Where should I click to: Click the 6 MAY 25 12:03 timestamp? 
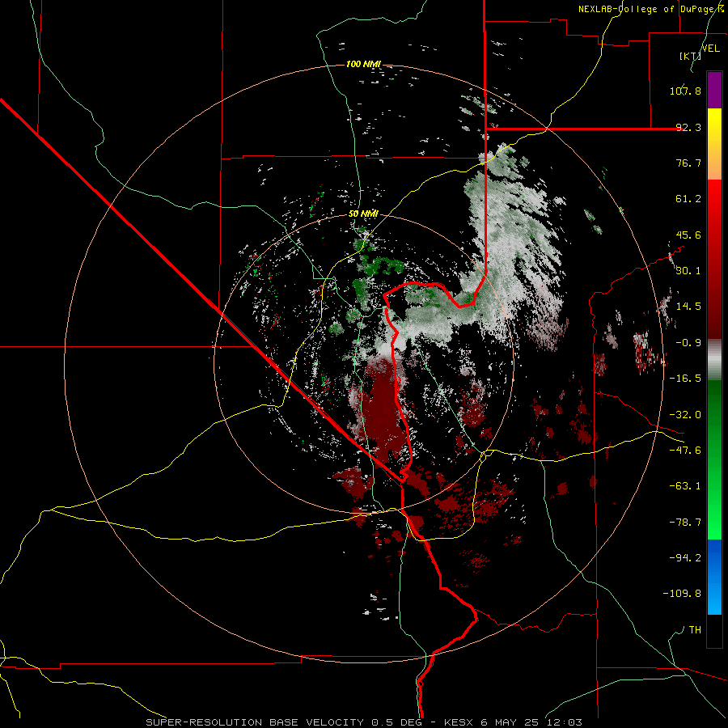click(531, 722)
